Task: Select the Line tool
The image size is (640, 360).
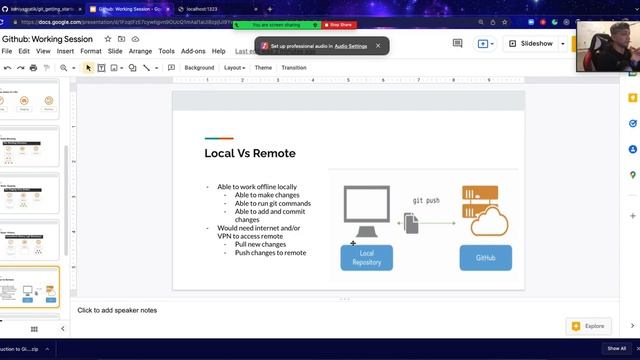Action: tap(146, 68)
